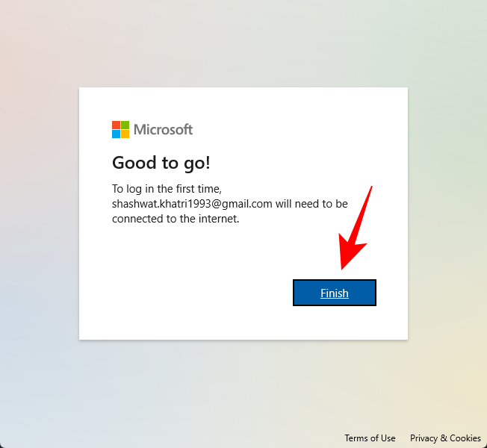Click the "To log in the first time" line
Image resolution: width=487 pixels, height=448 pixels.
(167, 189)
